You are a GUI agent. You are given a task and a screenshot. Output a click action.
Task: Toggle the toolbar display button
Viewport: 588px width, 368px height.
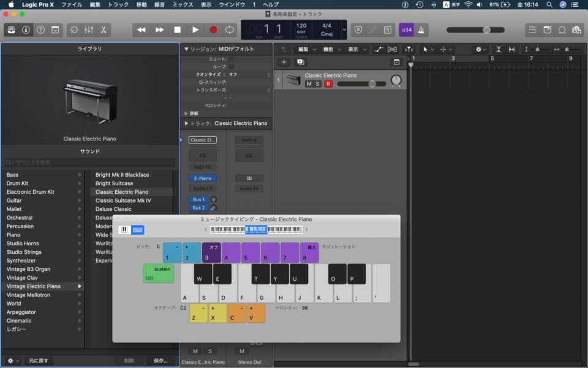click(x=55, y=29)
